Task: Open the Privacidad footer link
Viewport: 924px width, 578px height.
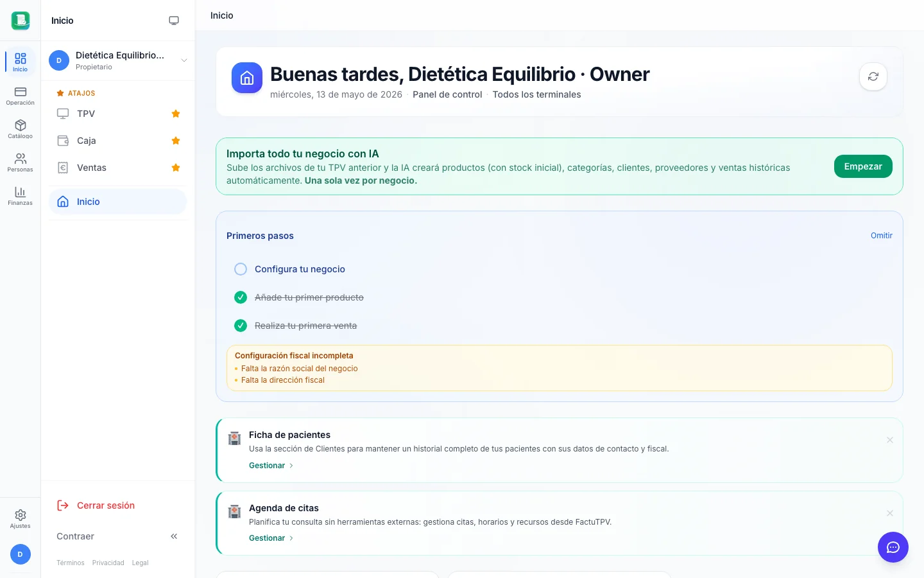Action: click(108, 563)
